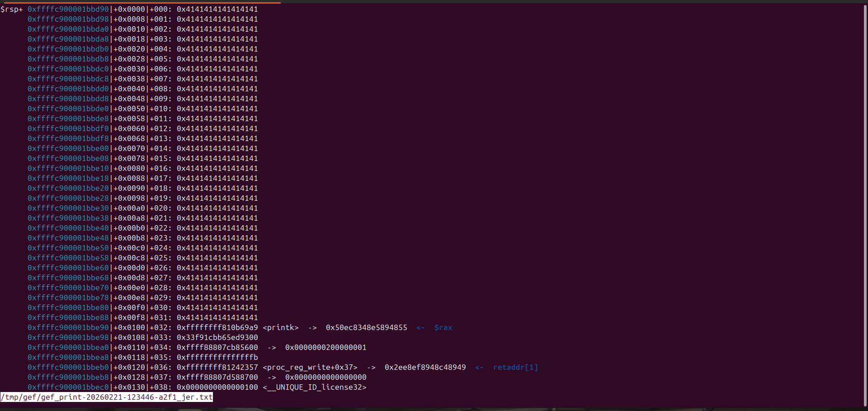This screenshot has height=411, width=868.
Task: Click the $rax register label
Action: pos(443,328)
